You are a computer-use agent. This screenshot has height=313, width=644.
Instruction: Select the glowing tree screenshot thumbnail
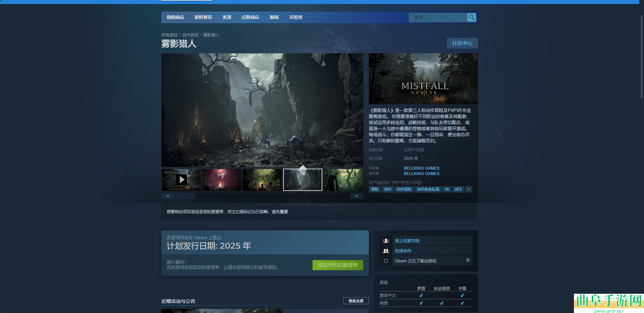pos(262,180)
